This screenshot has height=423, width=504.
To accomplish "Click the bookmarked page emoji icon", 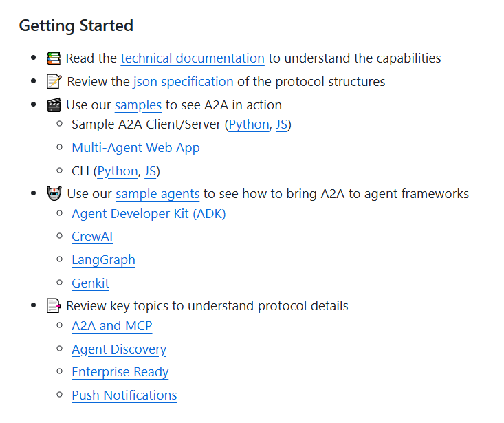I will pyautogui.click(x=54, y=305).
